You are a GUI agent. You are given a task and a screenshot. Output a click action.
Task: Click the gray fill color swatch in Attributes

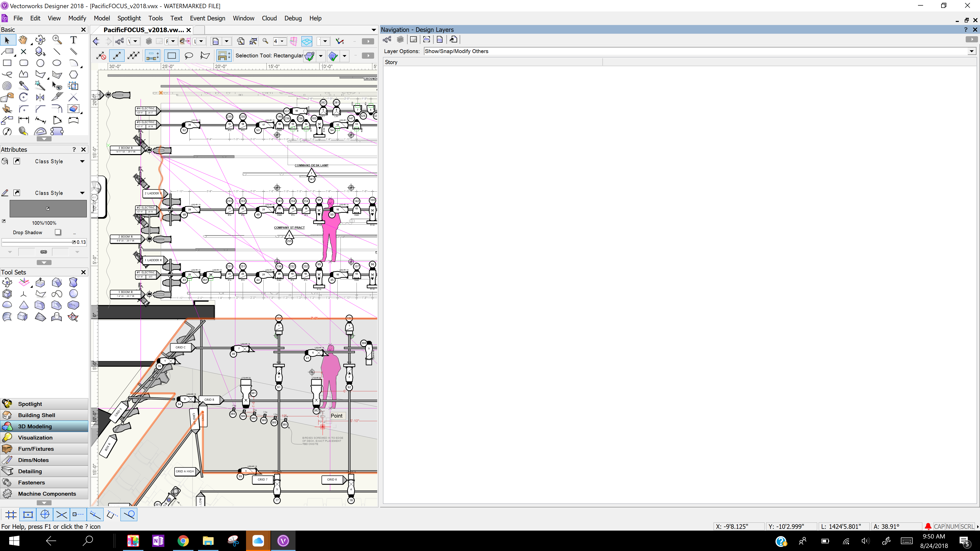pos(48,208)
